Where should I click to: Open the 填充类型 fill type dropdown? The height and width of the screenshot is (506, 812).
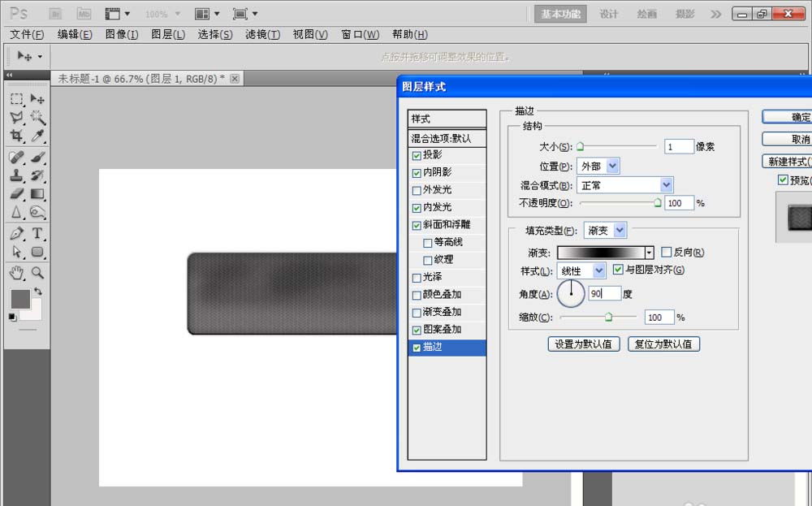(x=605, y=231)
